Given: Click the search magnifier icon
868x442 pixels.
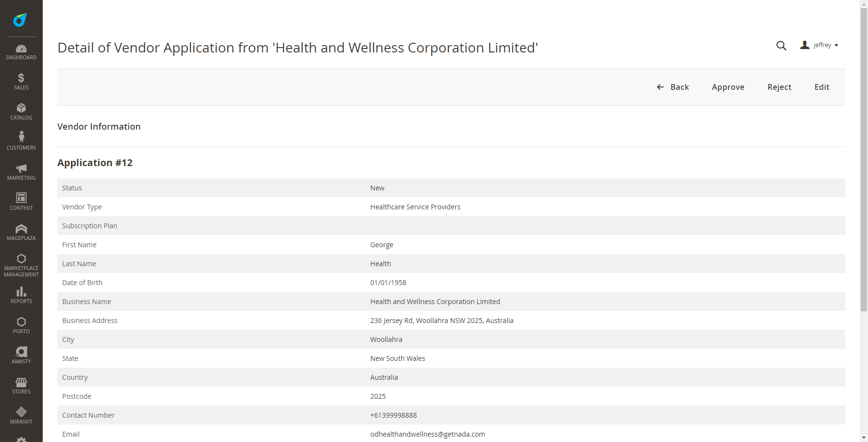Looking at the screenshot, I should [x=781, y=46].
